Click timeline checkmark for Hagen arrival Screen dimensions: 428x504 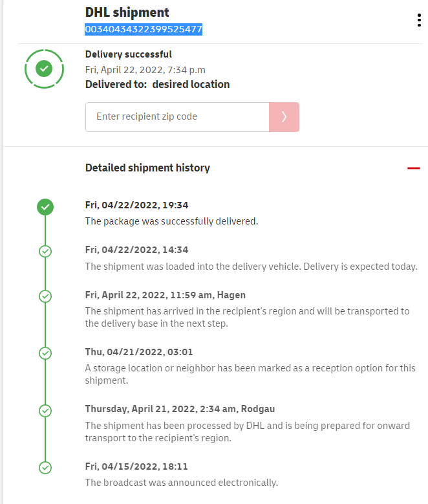click(45, 296)
